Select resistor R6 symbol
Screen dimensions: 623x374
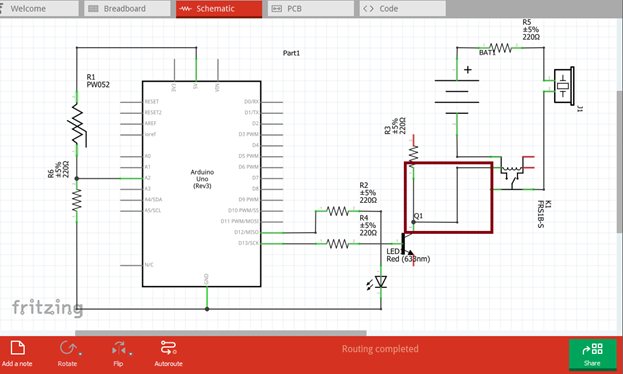[77, 200]
